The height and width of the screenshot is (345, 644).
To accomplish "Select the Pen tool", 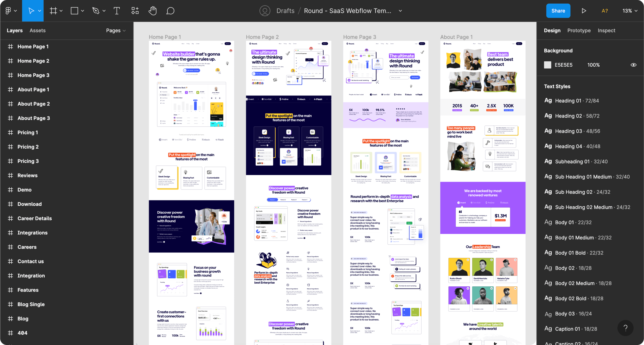I will (x=96, y=11).
